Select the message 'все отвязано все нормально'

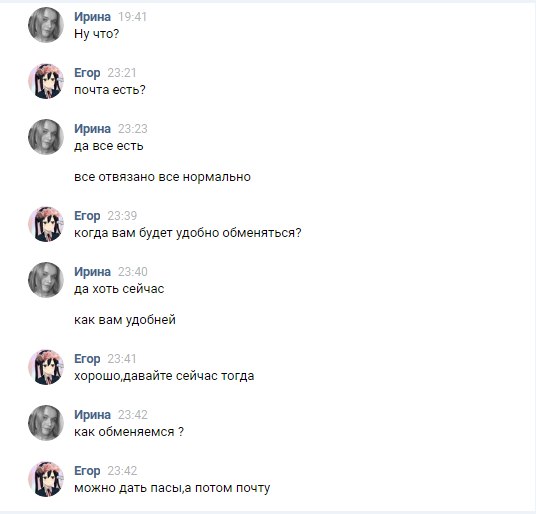(x=162, y=177)
